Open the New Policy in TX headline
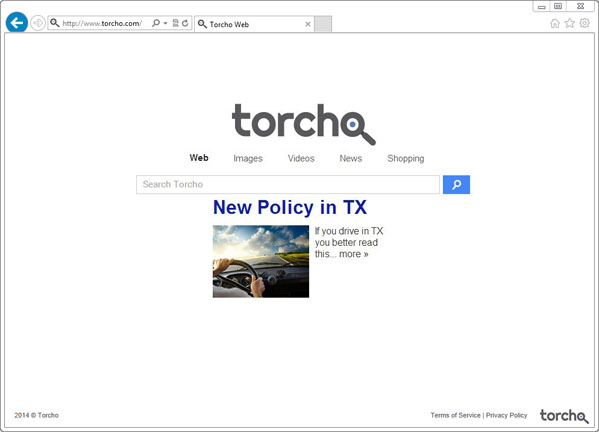 (x=290, y=207)
